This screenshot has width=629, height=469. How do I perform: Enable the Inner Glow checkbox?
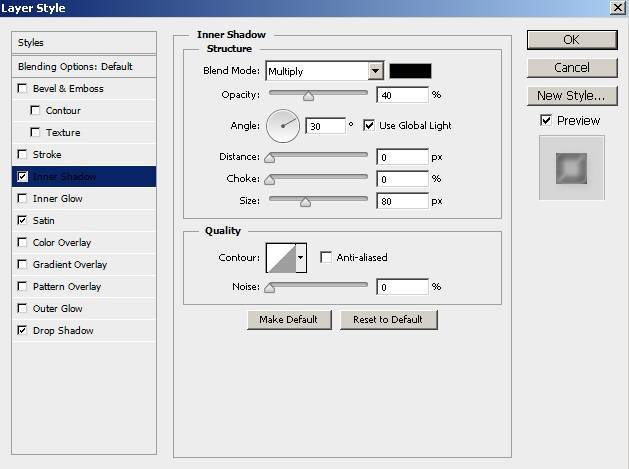click(x=22, y=199)
